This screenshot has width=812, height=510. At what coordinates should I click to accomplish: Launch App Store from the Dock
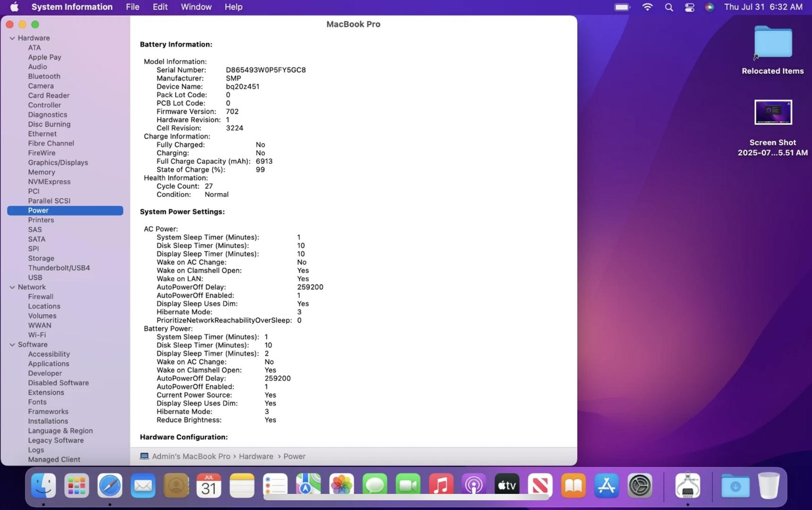pyautogui.click(x=607, y=485)
